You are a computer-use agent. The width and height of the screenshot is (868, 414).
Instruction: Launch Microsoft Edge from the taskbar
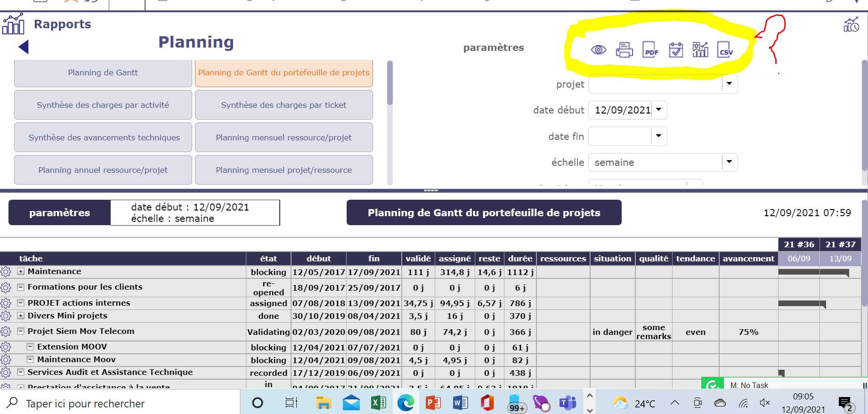[406, 403]
